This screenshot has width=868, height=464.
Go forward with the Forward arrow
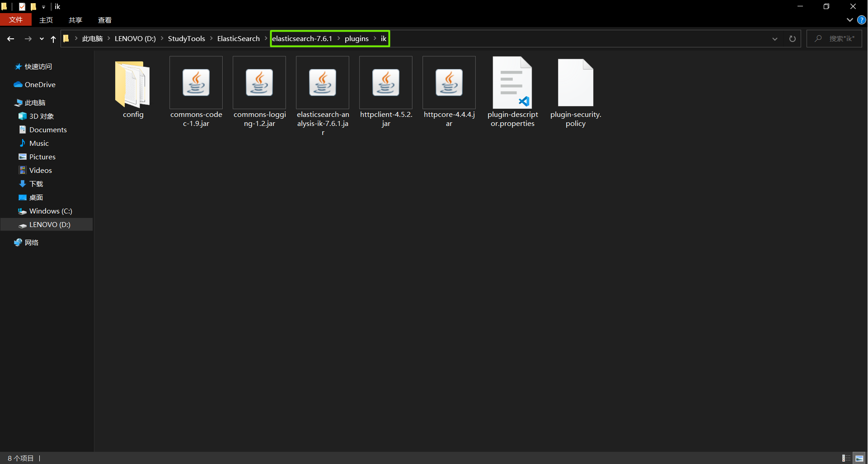point(28,39)
